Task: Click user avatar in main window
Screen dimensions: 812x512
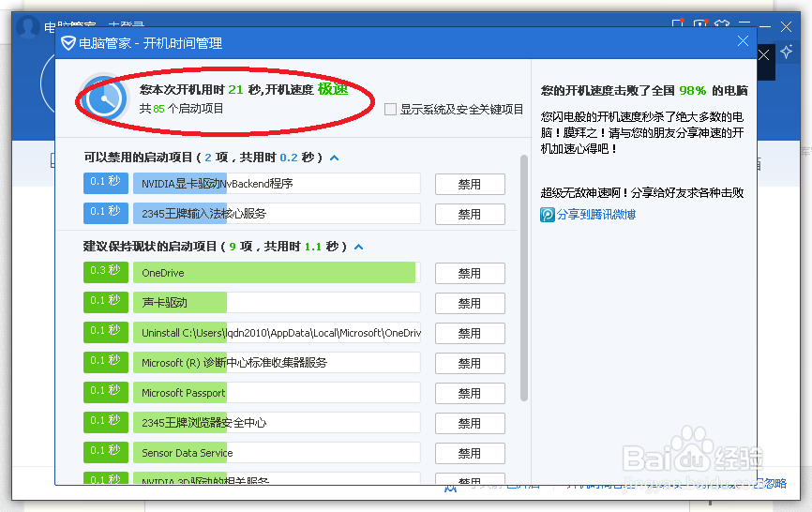Action: (x=28, y=25)
